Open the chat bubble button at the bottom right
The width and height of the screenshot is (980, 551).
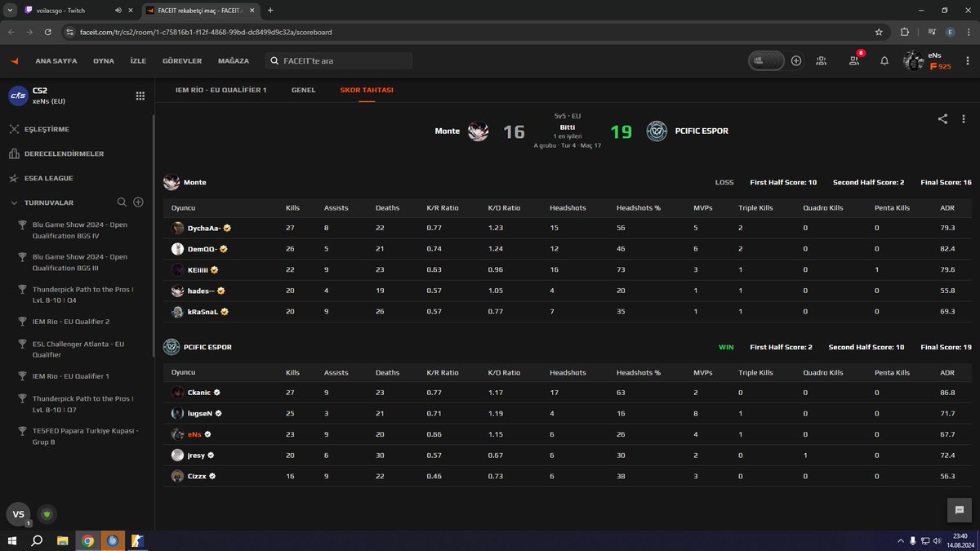(x=958, y=510)
